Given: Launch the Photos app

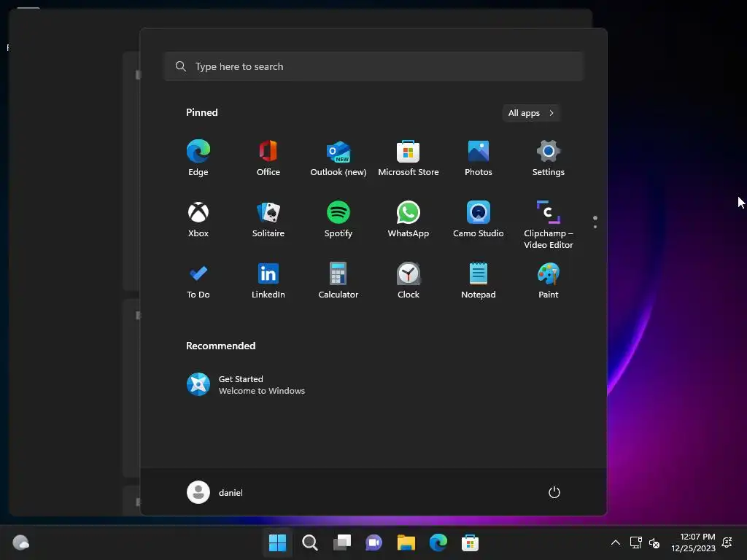Looking at the screenshot, I should [479, 158].
